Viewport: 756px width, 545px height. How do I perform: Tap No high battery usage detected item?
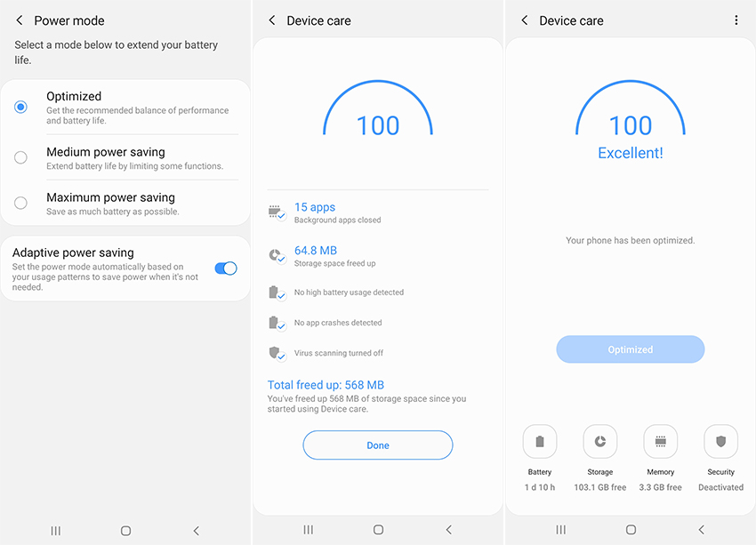pyautogui.click(x=349, y=293)
